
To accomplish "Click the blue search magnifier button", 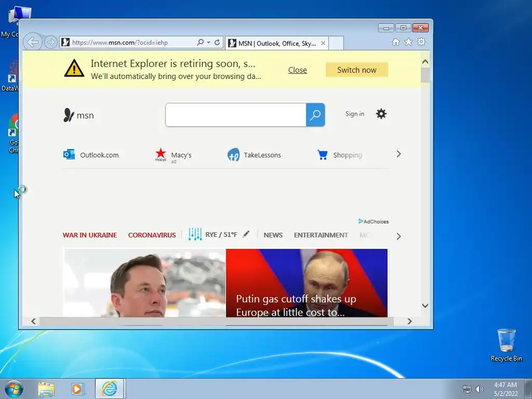I will 315,115.
